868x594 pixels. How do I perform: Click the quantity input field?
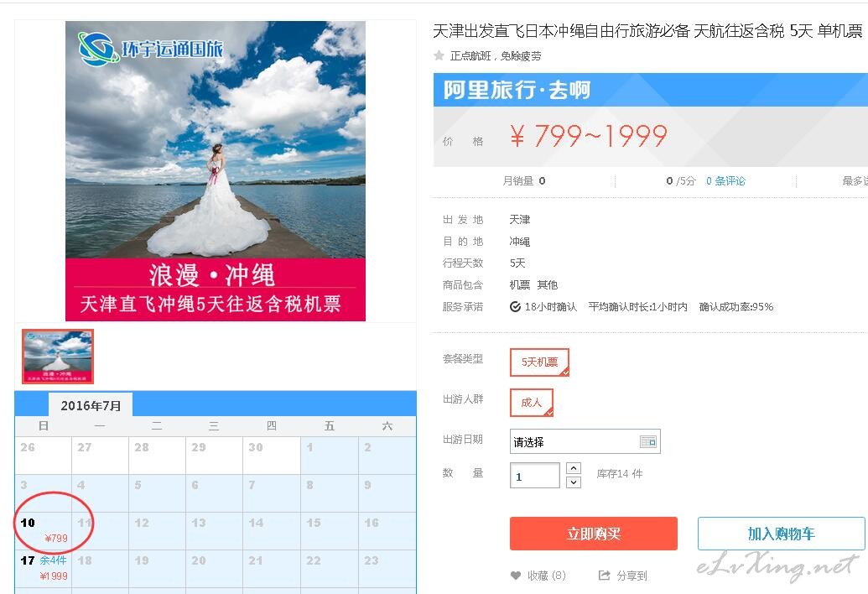pos(535,476)
